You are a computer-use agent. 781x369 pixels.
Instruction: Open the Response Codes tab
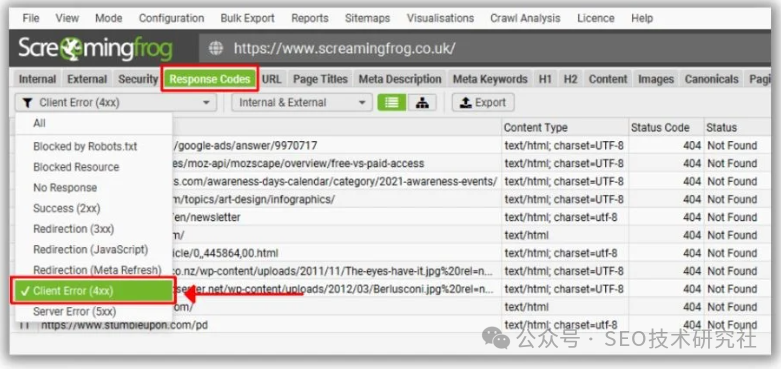210,79
